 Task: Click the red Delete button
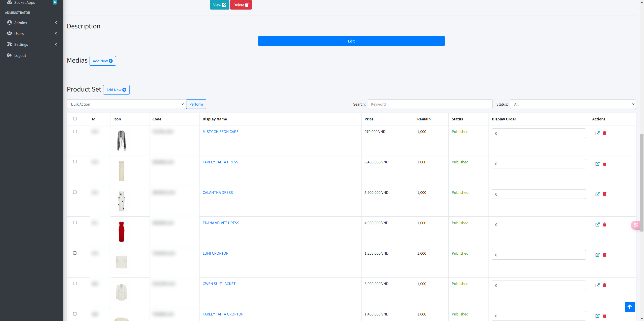tap(241, 5)
